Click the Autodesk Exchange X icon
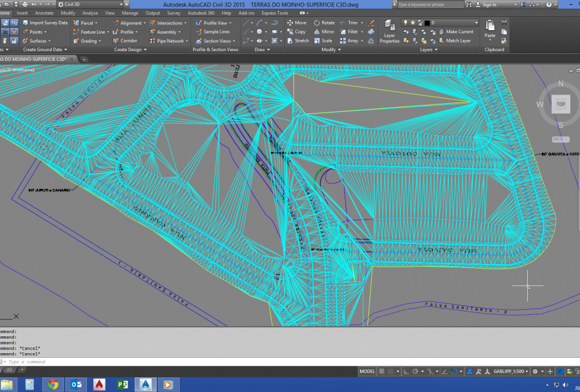 click(x=523, y=5)
